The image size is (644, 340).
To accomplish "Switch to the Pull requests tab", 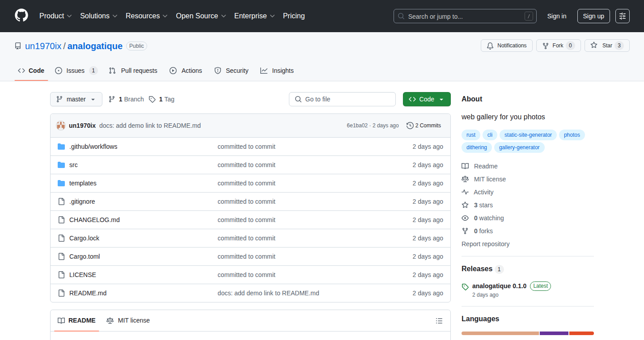I will point(133,71).
